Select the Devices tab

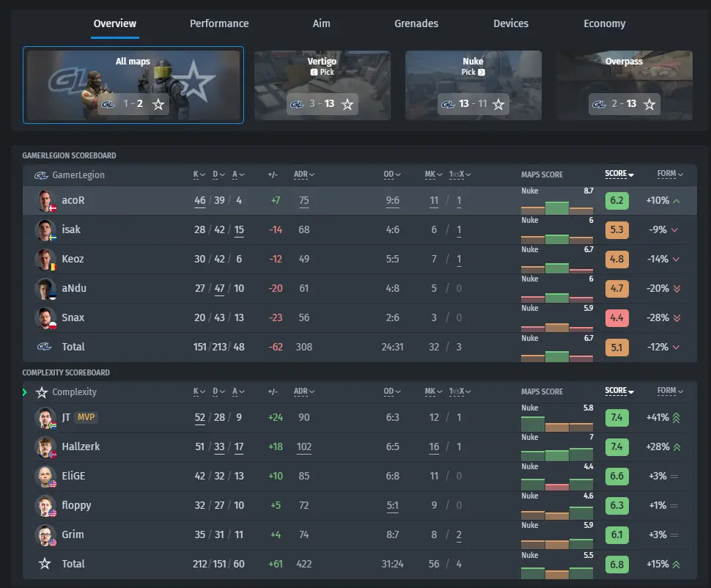pos(511,23)
